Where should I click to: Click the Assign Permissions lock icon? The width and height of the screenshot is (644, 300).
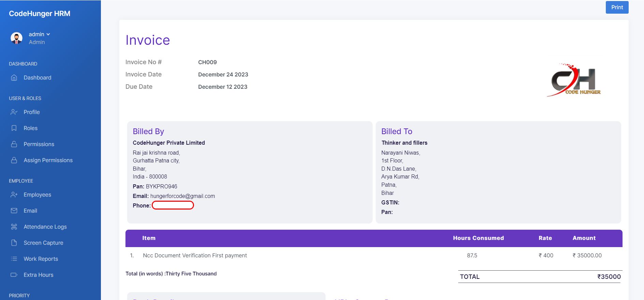[x=14, y=160]
